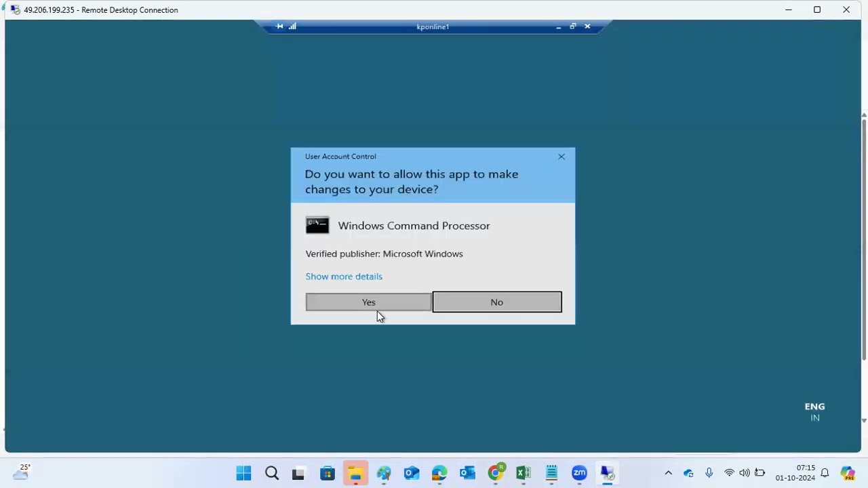
Task: Open File Explorer from taskbar
Action: 355,473
